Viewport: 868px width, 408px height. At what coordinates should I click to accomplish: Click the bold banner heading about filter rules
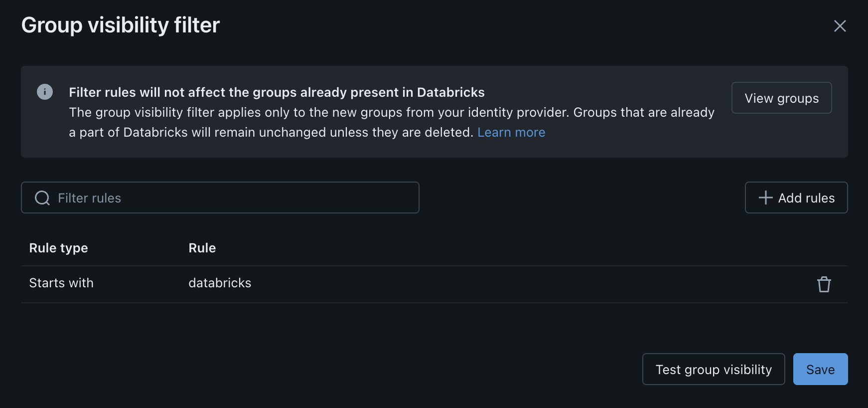[x=277, y=92]
